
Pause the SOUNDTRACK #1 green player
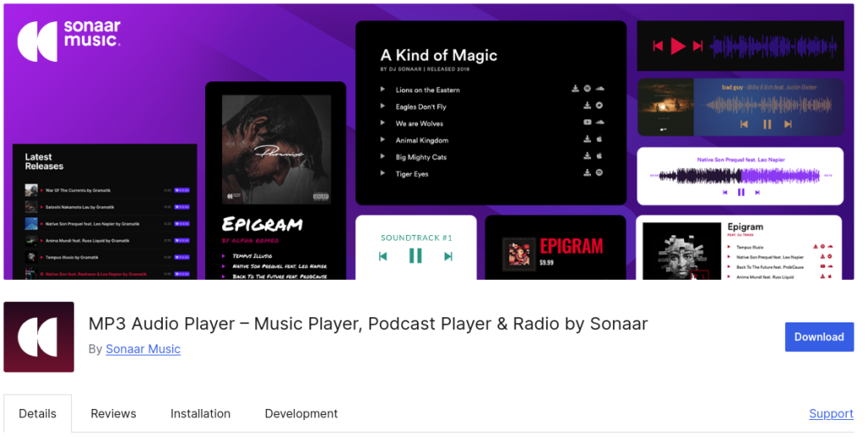(415, 256)
